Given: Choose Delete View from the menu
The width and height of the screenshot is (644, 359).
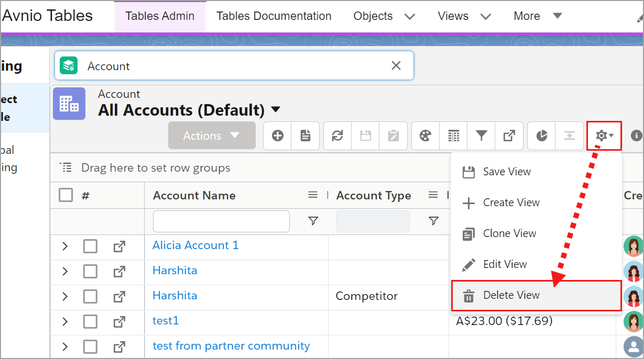Looking at the screenshot, I should (511, 295).
